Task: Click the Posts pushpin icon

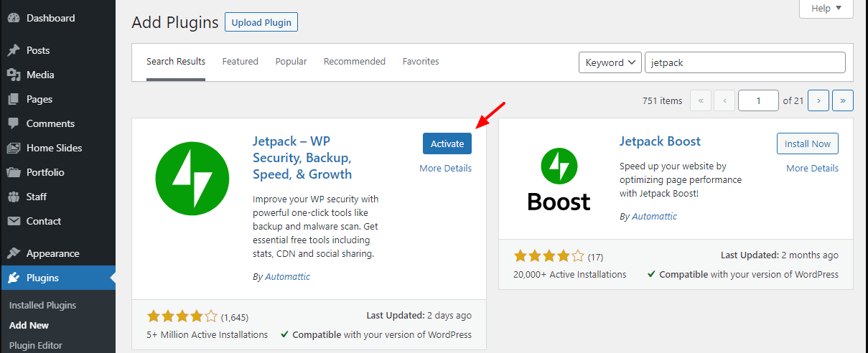Action: (13, 50)
